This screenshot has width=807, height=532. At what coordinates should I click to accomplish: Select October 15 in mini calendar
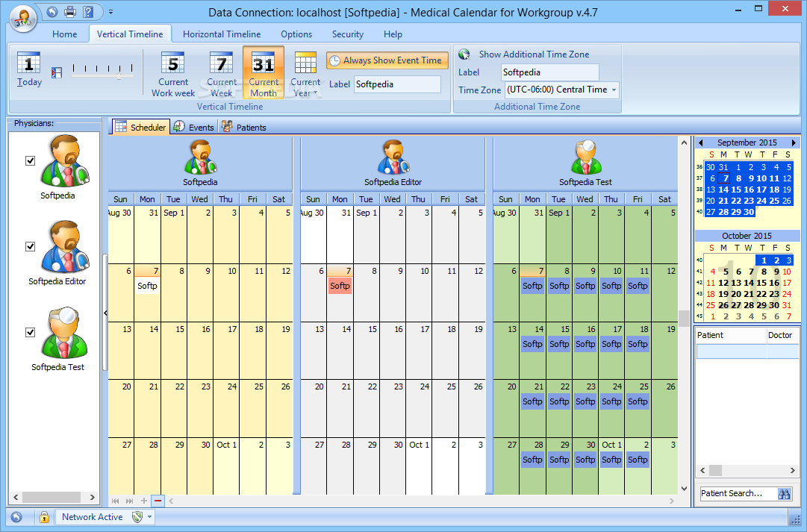(761, 283)
